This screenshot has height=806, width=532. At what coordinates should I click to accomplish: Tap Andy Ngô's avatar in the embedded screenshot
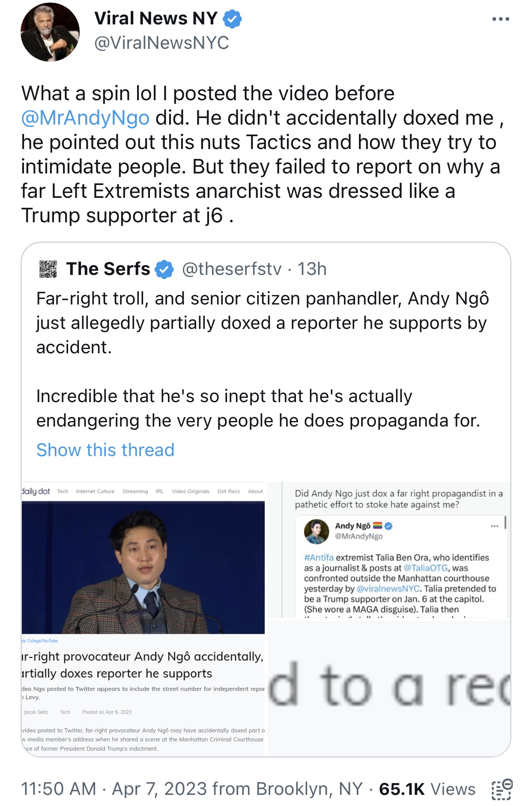(316, 531)
